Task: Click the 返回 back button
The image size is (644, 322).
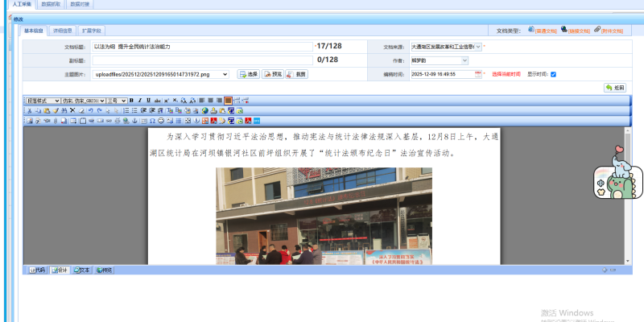Action: (x=614, y=87)
